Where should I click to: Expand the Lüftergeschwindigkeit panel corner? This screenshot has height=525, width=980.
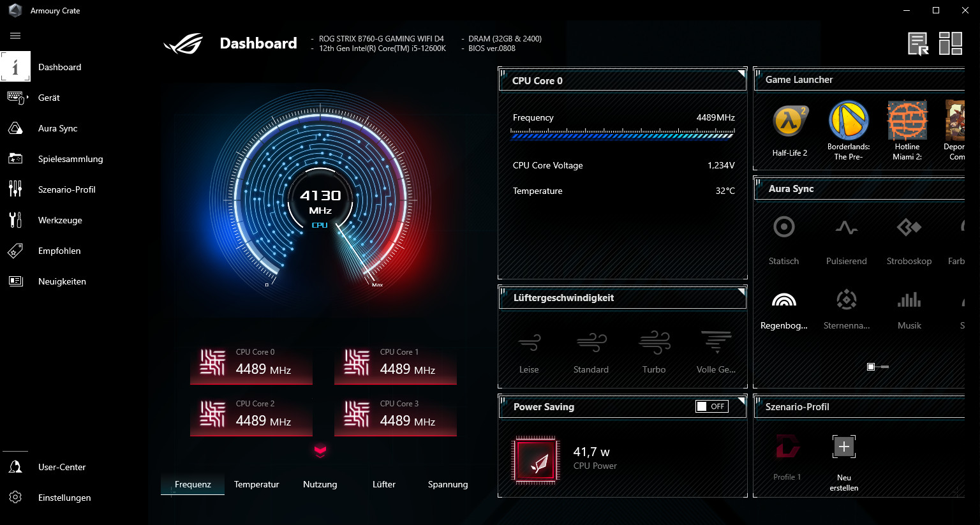[741, 291]
